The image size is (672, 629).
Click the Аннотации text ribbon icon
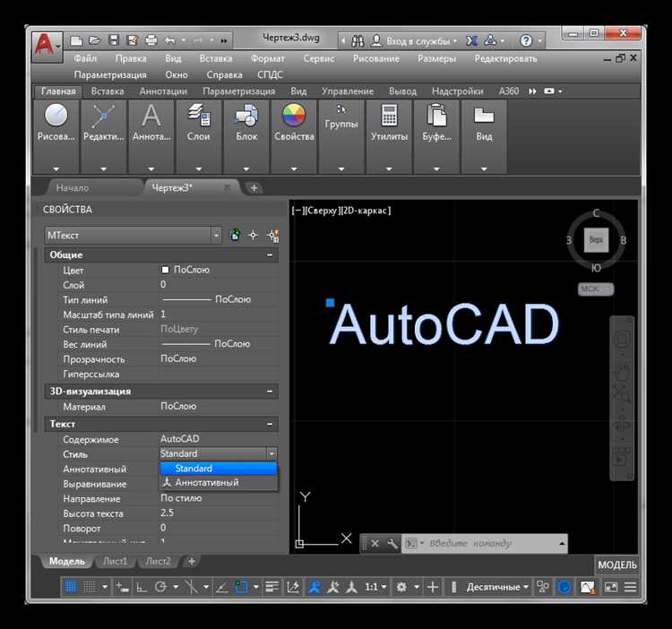[x=151, y=124]
